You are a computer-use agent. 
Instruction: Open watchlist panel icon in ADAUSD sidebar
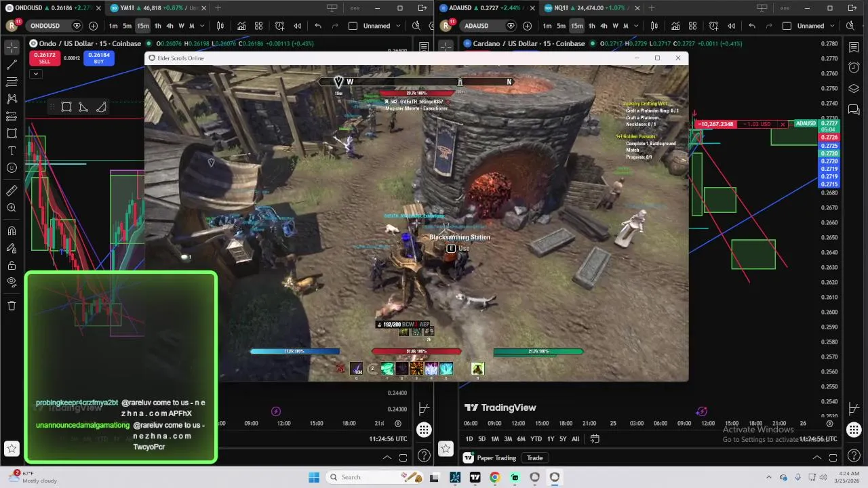[854, 47]
